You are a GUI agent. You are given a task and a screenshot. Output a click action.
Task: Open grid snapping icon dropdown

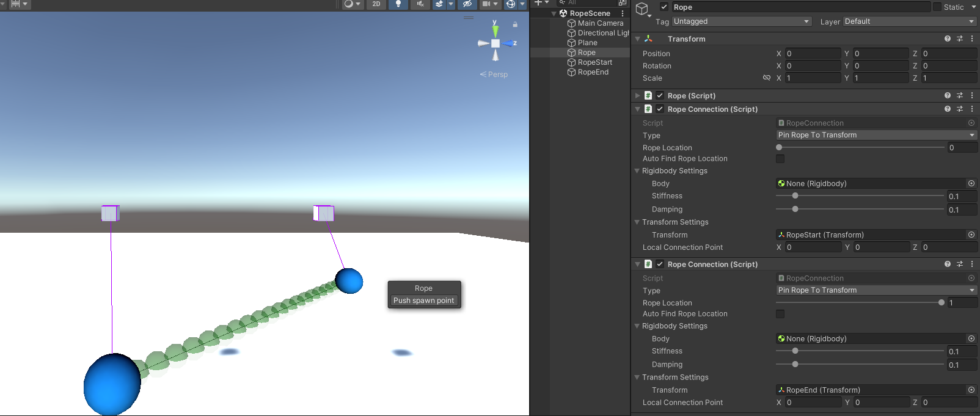(19, 4)
